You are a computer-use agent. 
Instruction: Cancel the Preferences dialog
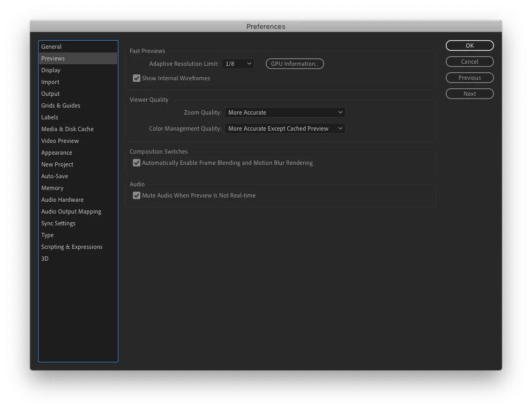pos(469,62)
